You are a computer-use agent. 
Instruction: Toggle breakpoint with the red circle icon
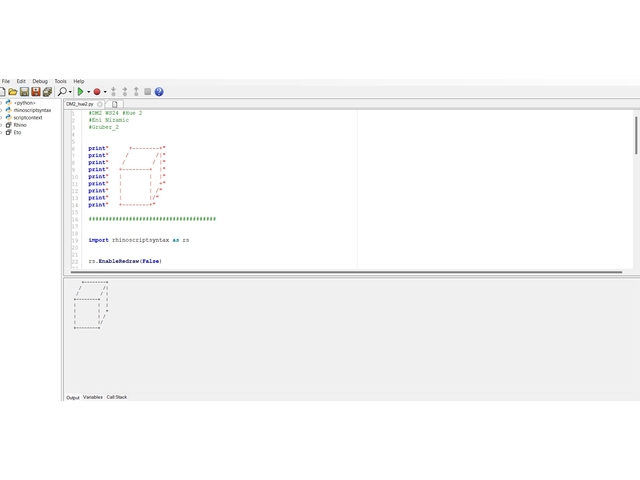pos(97,92)
